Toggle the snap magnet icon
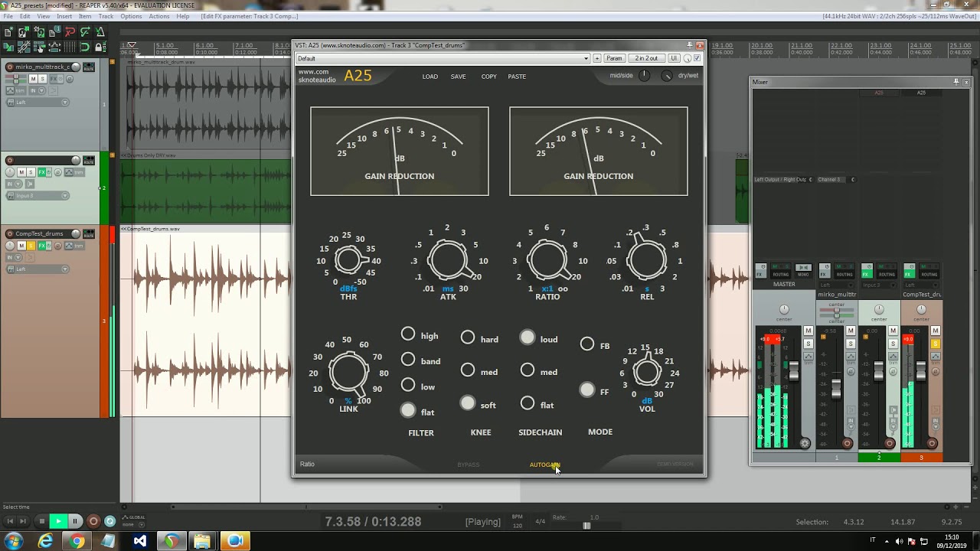This screenshot has height=551, width=980. click(85, 47)
